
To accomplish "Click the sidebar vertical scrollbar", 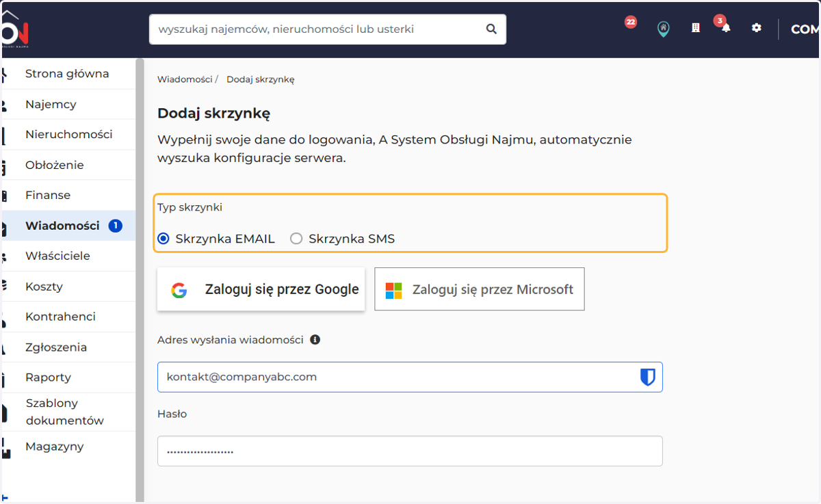I will (140, 280).
